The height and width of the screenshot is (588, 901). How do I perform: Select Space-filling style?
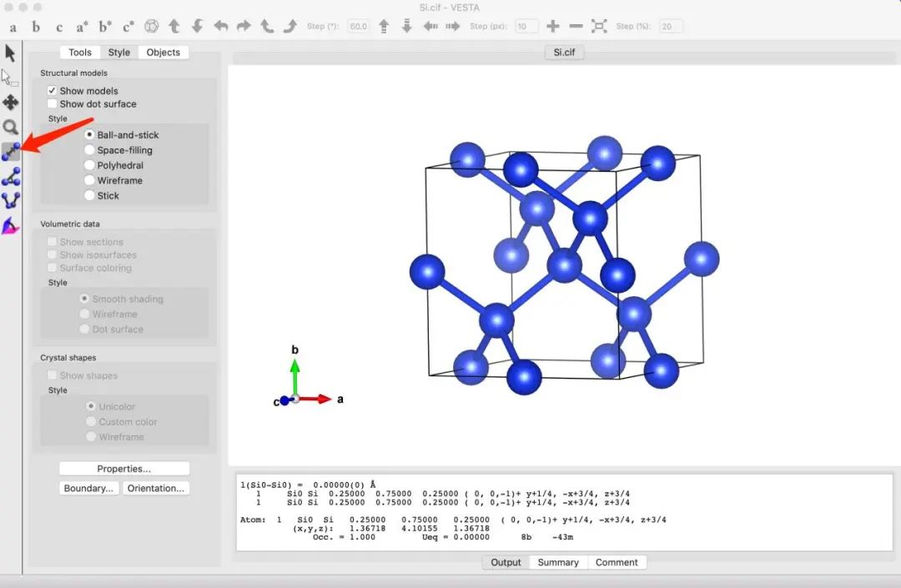(89, 150)
